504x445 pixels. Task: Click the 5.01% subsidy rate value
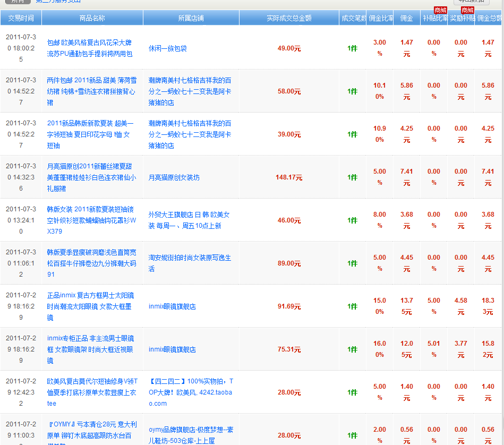[x=434, y=349]
